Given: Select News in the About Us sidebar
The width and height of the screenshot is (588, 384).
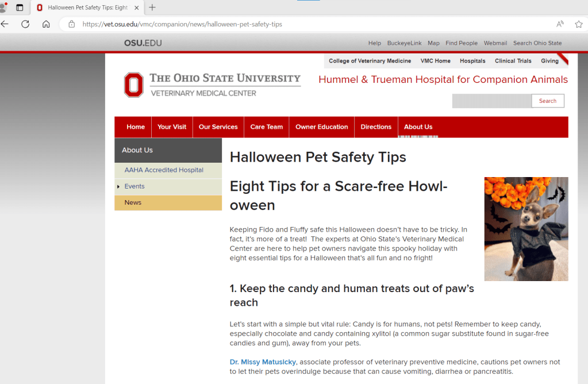Looking at the screenshot, I should [133, 202].
